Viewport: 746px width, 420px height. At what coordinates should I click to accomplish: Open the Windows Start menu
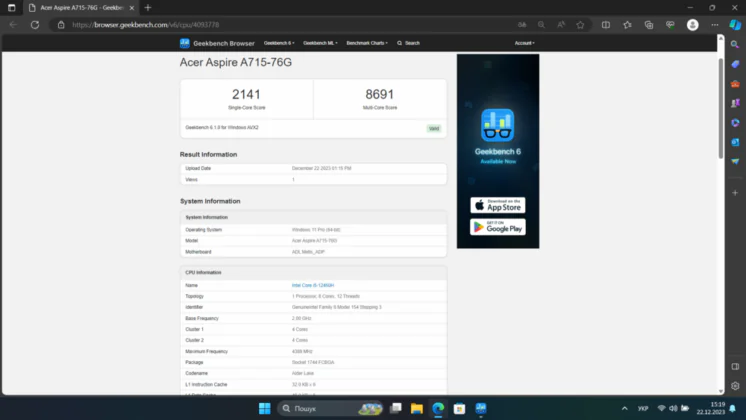tap(265, 408)
